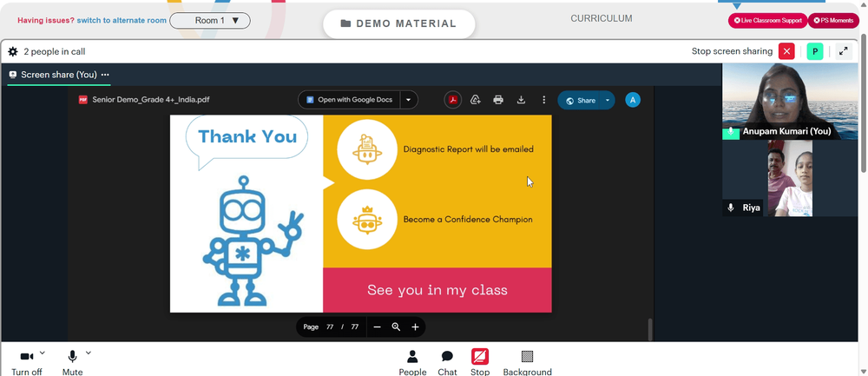Click Live Classroom Support button
The width and height of the screenshot is (868, 376).
pyautogui.click(x=767, y=21)
